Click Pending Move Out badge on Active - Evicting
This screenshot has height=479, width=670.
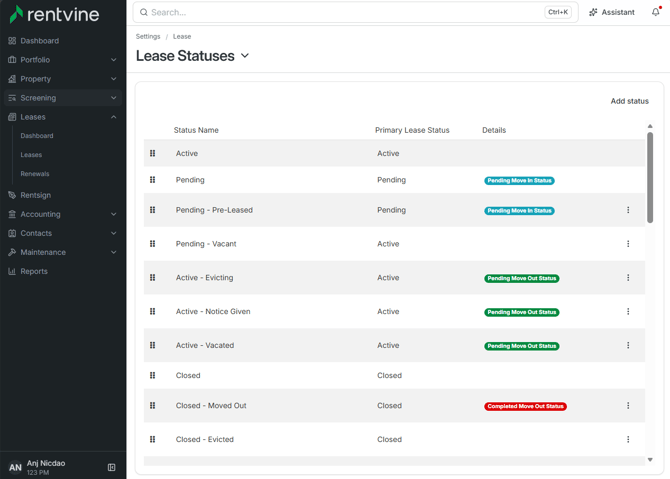[522, 279]
